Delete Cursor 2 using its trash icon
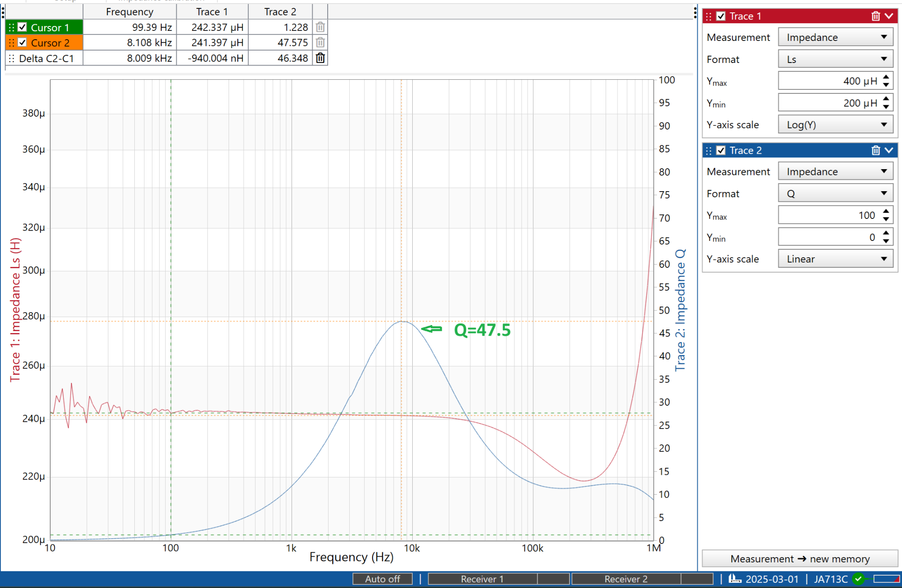 click(320, 43)
